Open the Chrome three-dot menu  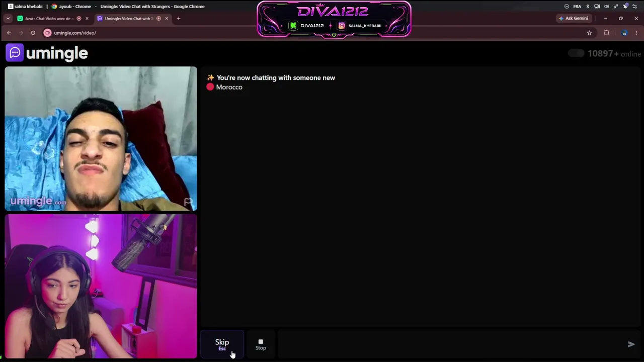coord(636,33)
